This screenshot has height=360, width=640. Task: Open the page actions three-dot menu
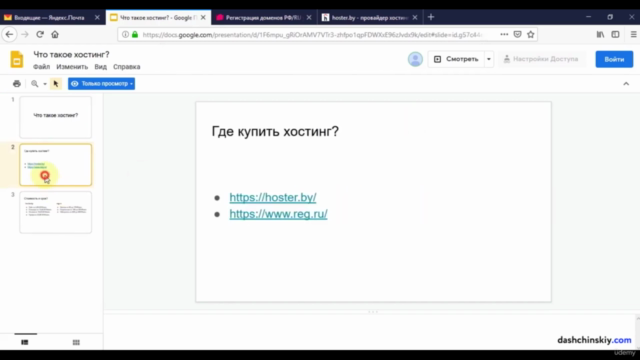point(504,35)
